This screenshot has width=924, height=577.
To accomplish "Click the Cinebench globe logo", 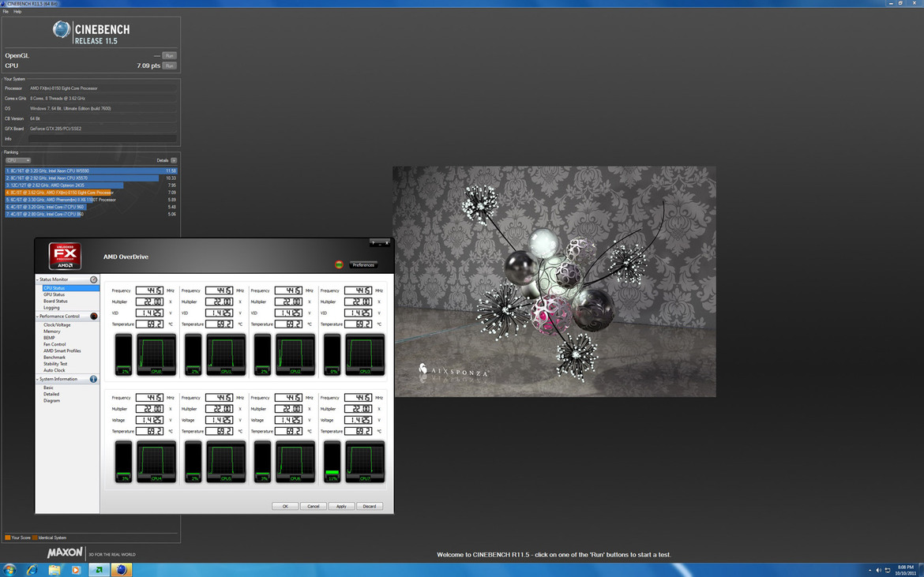I will click(x=62, y=29).
